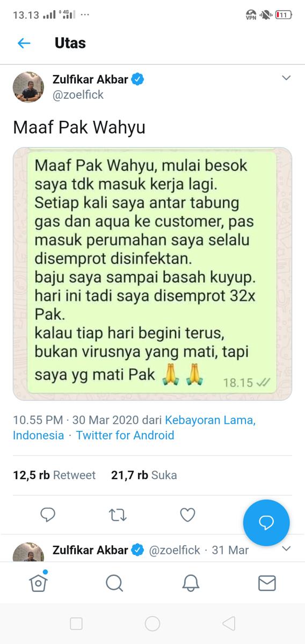Image resolution: width=305 pixels, height=644 pixels.
Task: Tap the reply speech bubble icon under tweet
Action: tap(48, 515)
